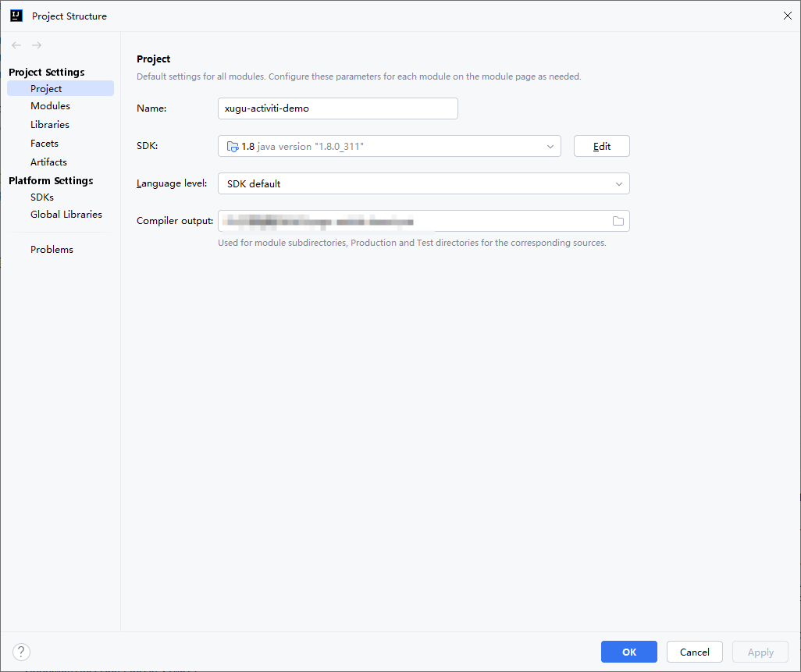Select Global Libraries in sidebar
The height and width of the screenshot is (672, 801).
[66, 215]
